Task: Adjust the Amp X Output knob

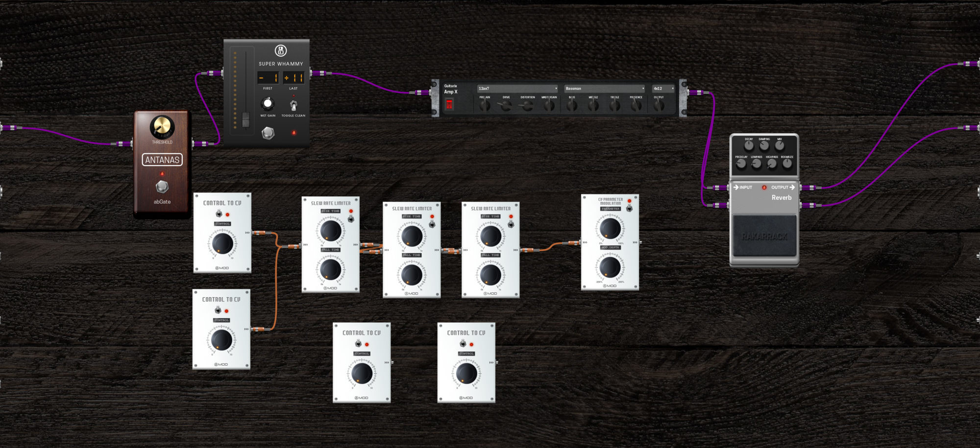Action: point(659,105)
